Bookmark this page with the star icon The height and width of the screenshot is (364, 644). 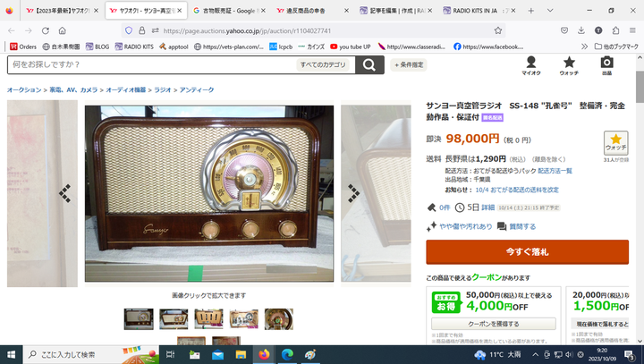coord(498,30)
